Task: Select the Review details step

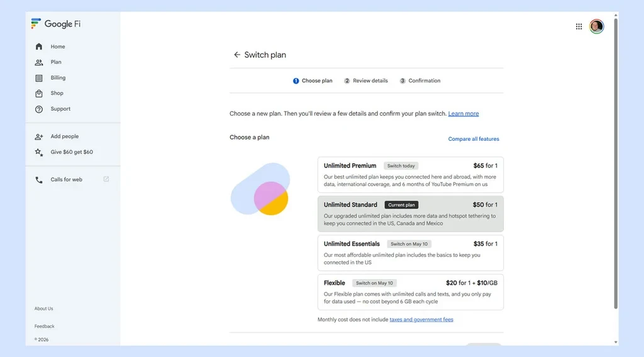Action: pos(366,81)
